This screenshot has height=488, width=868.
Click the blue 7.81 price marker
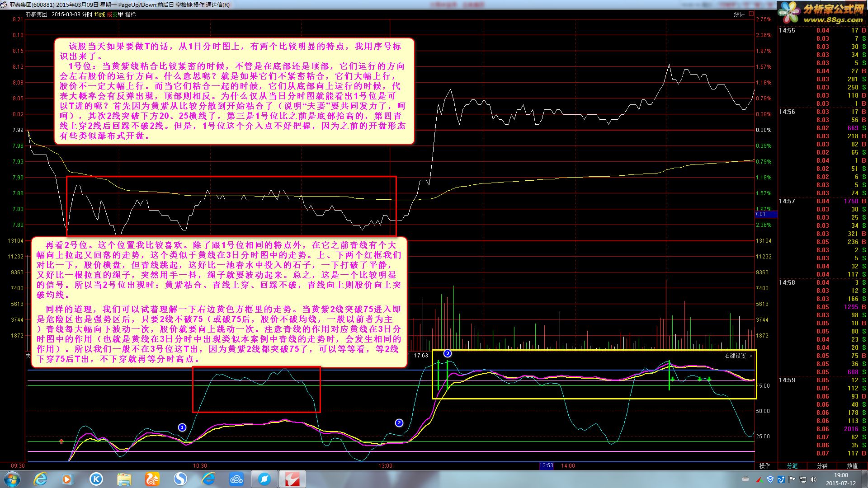click(766, 214)
